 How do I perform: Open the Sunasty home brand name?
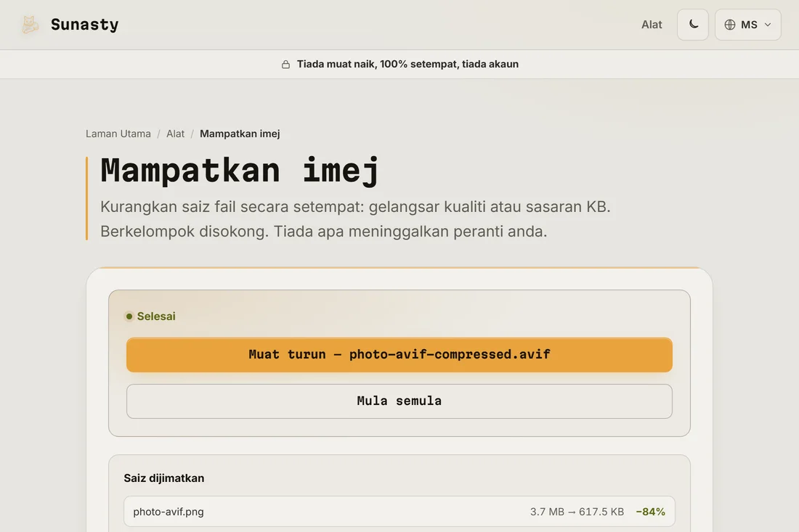click(84, 25)
